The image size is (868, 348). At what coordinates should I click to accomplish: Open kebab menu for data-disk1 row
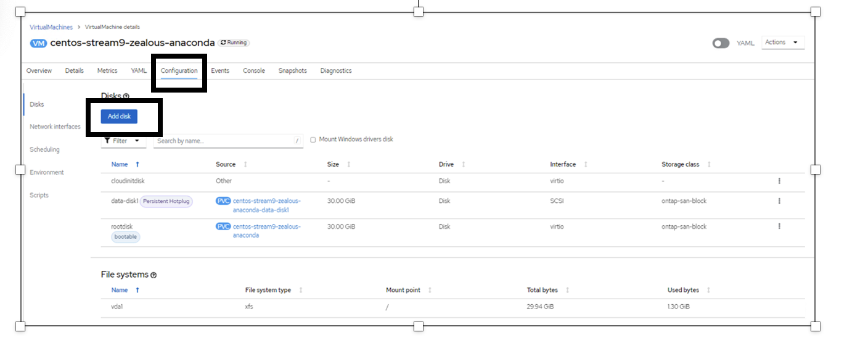[x=779, y=201]
